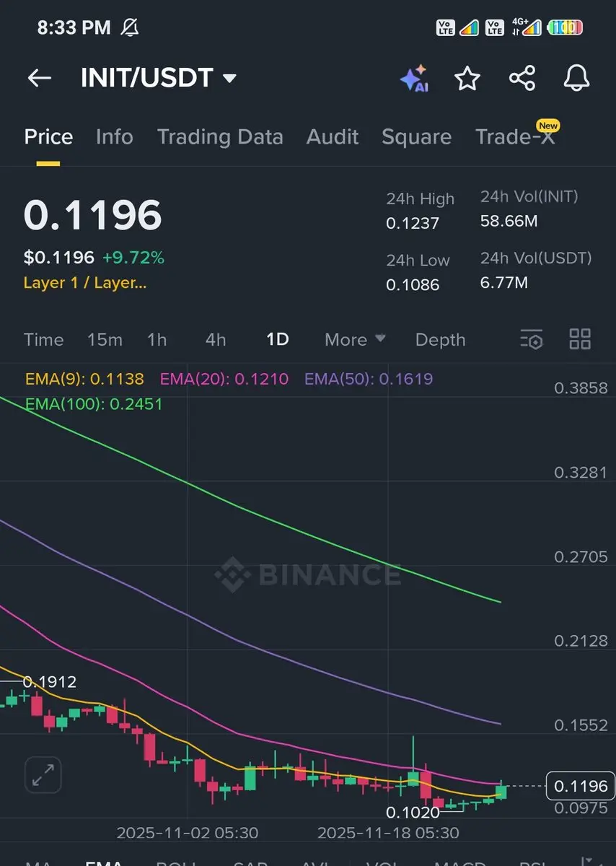The height and width of the screenshot is (866, 616).
Task: Tap the 0.2705 axis price label
Action: [x=581, y=557]
